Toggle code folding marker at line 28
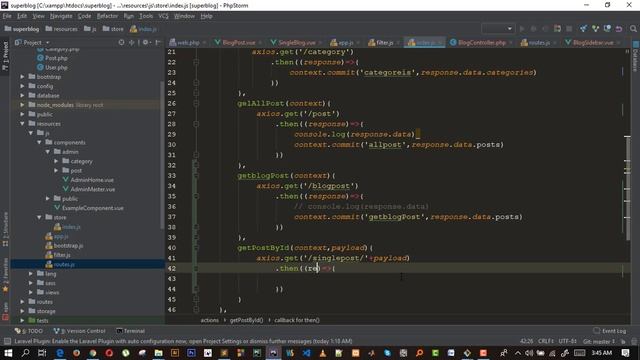The height and width of the screenshot is (360, 640). (196, 124)
